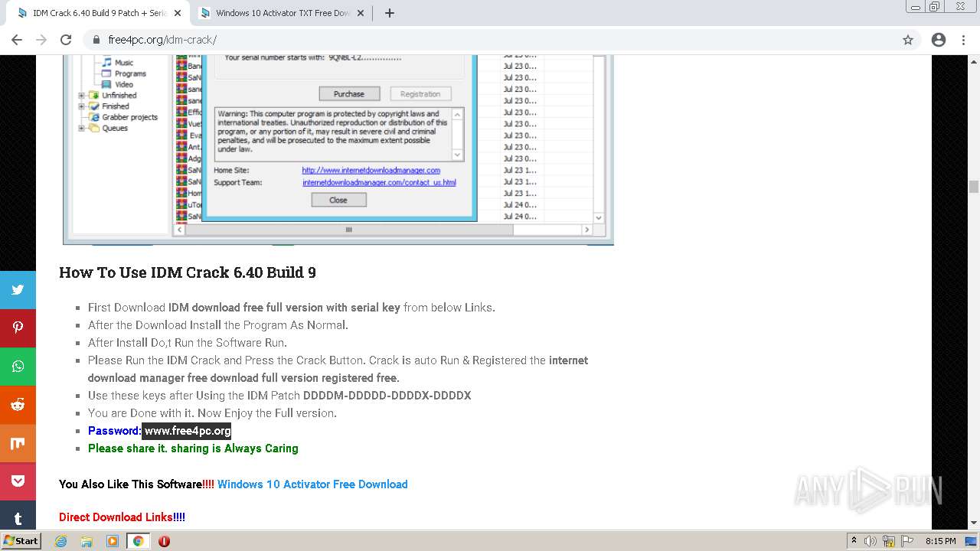Select the www.free4pc.org password text
980x551 pixels.
pyautogui.click(x=187, y=431)
